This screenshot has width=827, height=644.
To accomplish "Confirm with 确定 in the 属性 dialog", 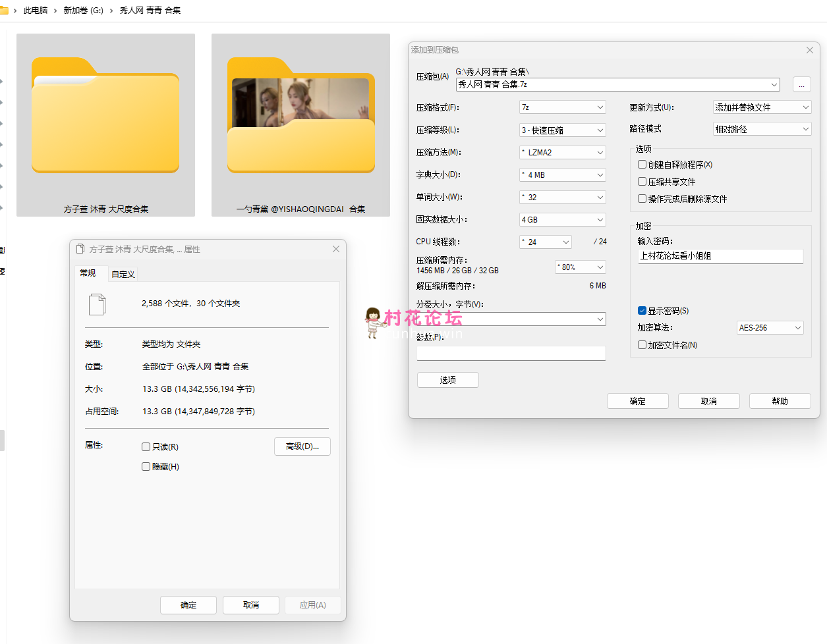I will pos(188,605).
